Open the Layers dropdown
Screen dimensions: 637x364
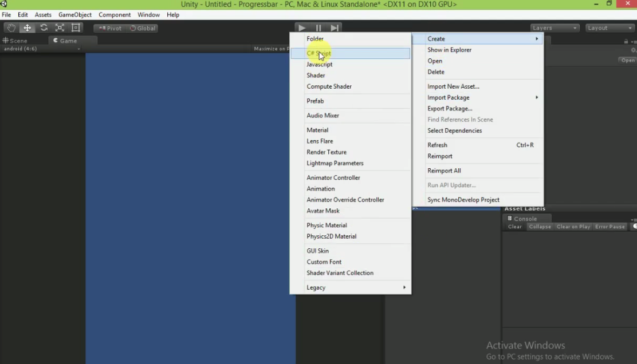point(553,27)
